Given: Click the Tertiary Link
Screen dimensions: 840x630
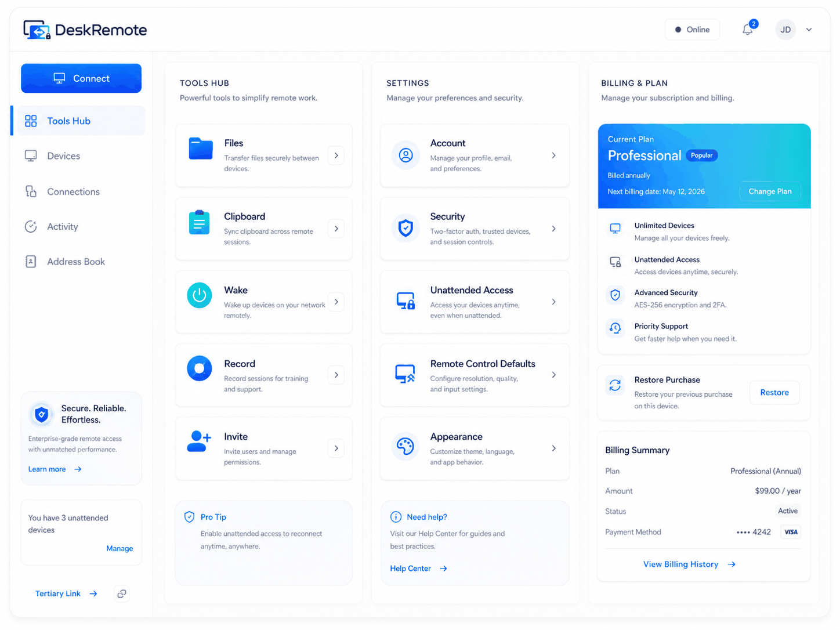Looking at the screenshot, I should (66, 593).
